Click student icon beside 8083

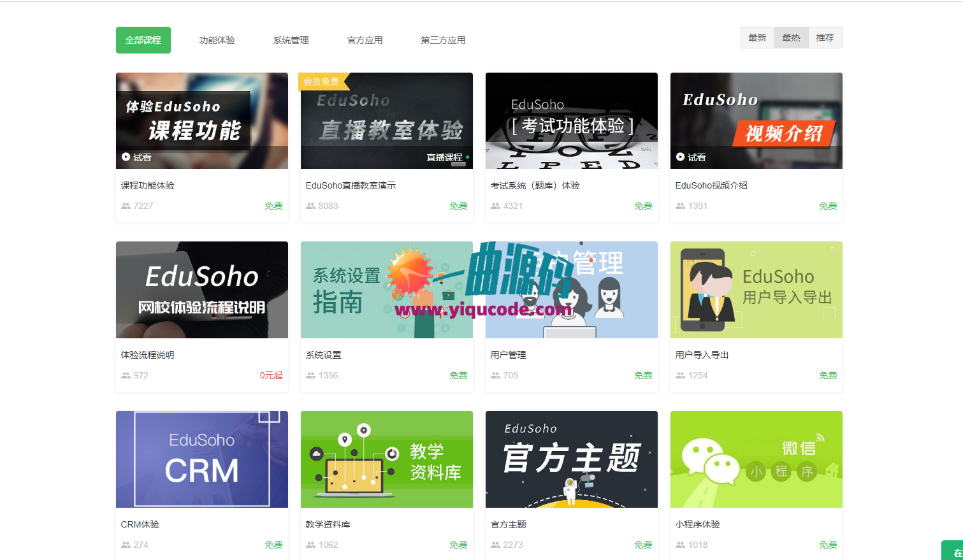point(310,206)
